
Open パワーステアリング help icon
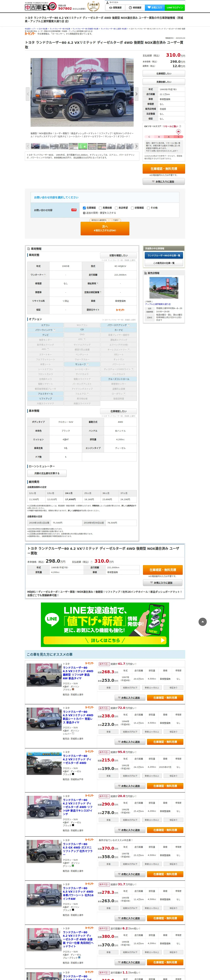point(128,325)
